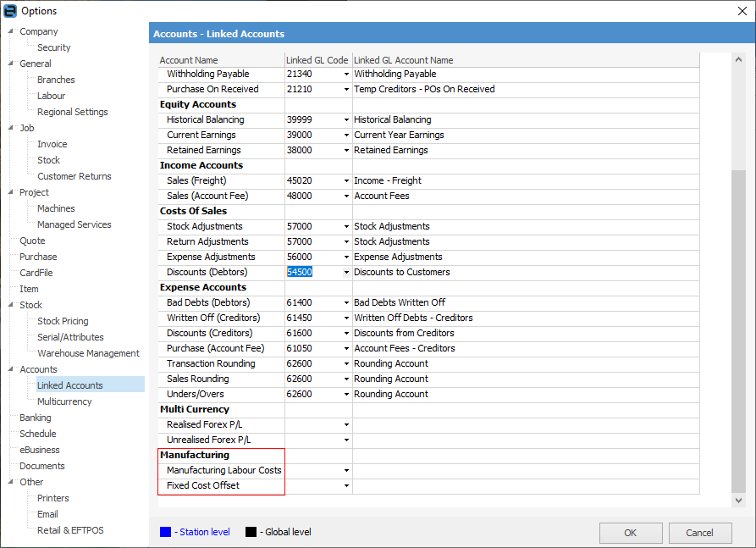
Task: Collapse the Stock section in the sidebar
Action: (x=8, y=304)
